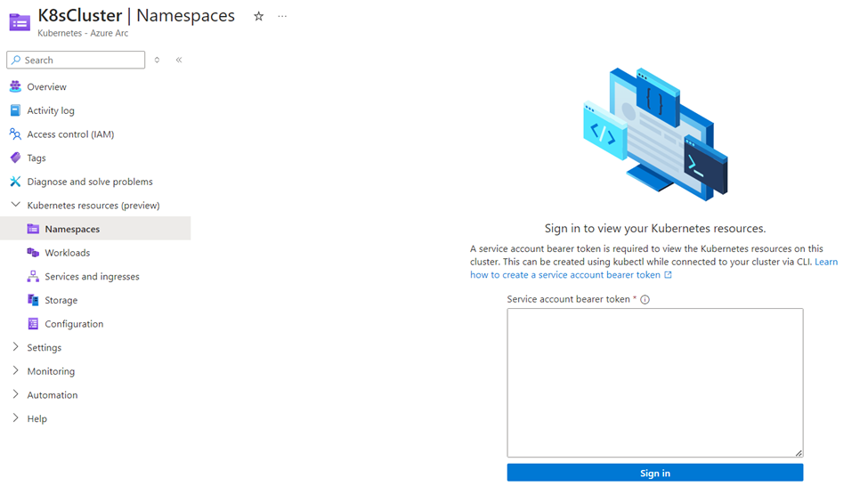Click the Monitoring group label

(x=51, y=371)
